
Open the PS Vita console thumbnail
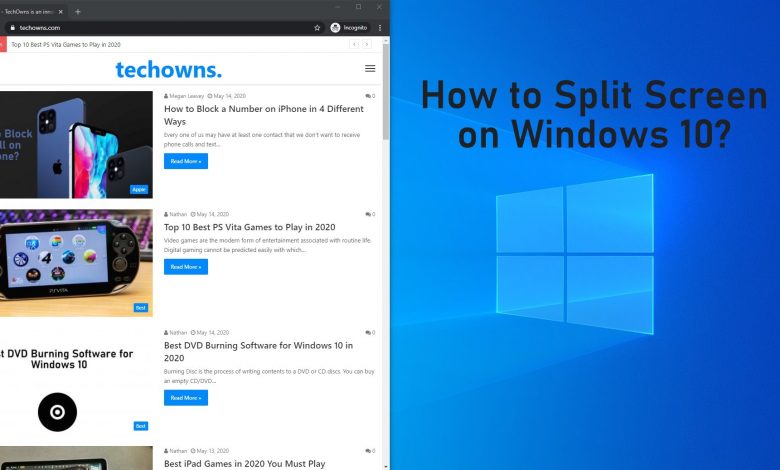tap(76, 263)
